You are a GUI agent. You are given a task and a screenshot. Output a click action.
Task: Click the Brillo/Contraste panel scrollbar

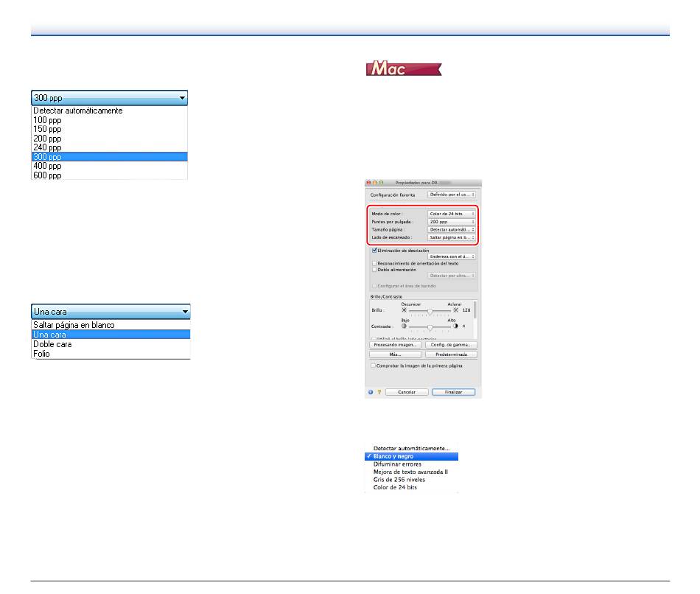[x=475, y=310]
